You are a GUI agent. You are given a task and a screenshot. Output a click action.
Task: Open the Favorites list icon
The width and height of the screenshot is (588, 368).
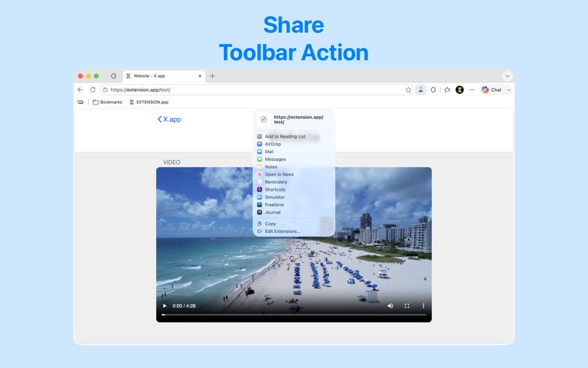447,90
